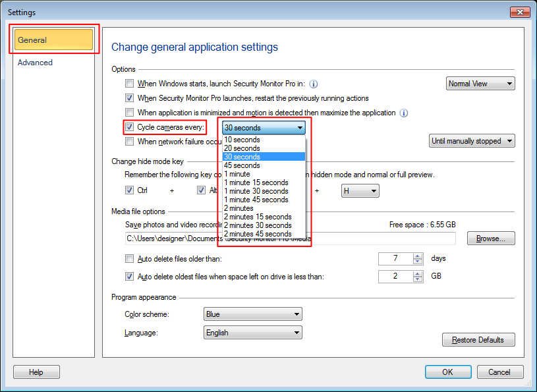Choose 2 minutes 45 seconds interval
This screenshot has height=392, width=537.
click(x=264, y=234)
